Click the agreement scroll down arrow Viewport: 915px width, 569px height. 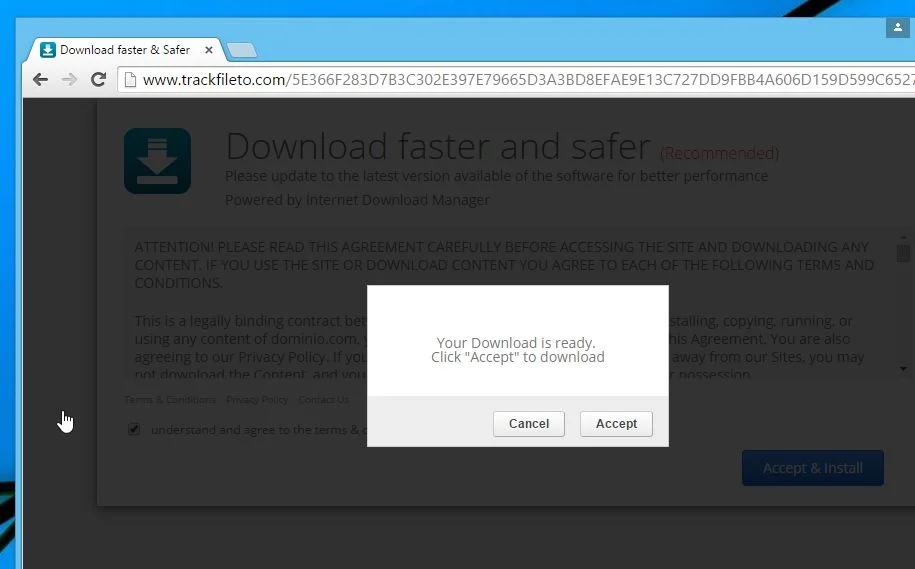[x=903, y=369]
